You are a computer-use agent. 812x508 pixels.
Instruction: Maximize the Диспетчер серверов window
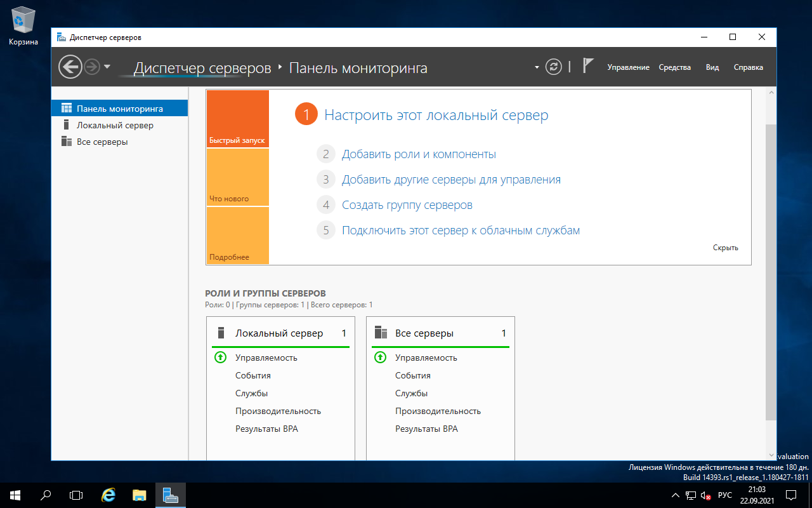click(733, 37)
